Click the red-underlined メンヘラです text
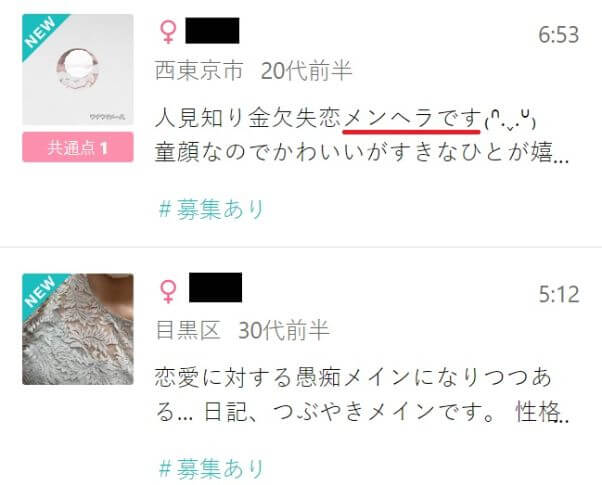The height and width of the screenshot is (485, 602). tap(412, 118)
